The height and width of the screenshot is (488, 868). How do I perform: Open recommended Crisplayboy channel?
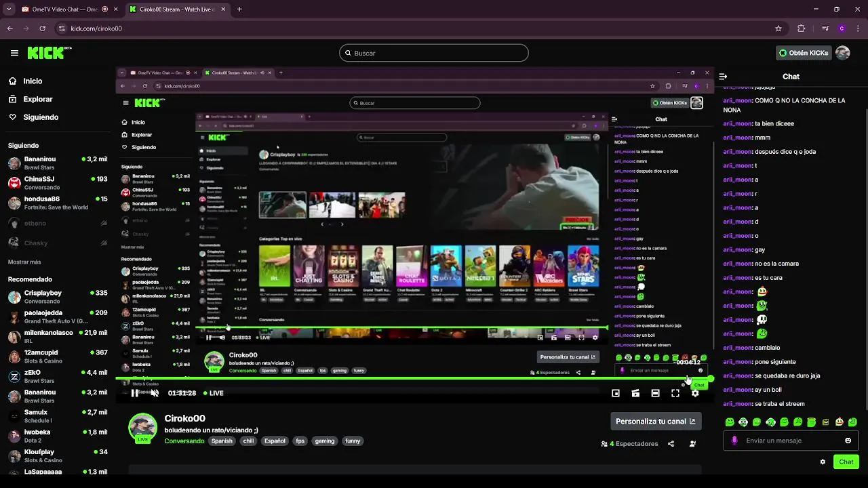58,297
